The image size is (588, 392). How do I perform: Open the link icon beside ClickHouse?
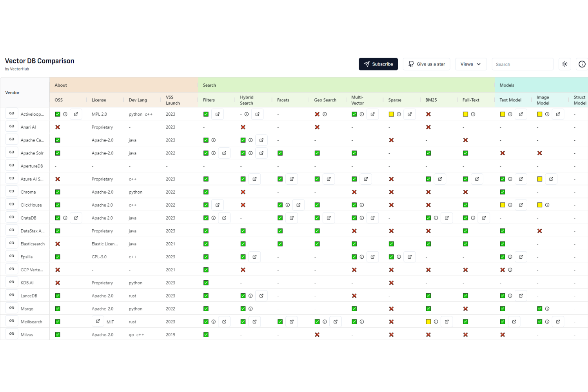(12, 204)
